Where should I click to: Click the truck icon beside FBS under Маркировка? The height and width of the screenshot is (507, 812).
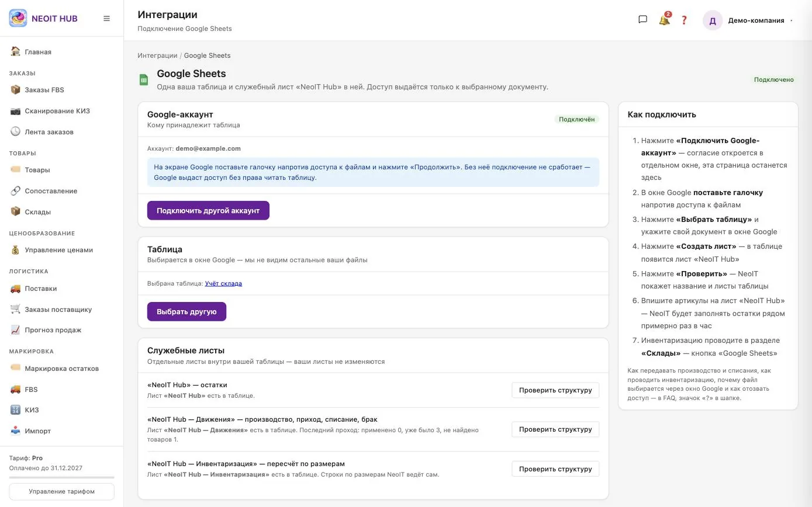(16, 389)
